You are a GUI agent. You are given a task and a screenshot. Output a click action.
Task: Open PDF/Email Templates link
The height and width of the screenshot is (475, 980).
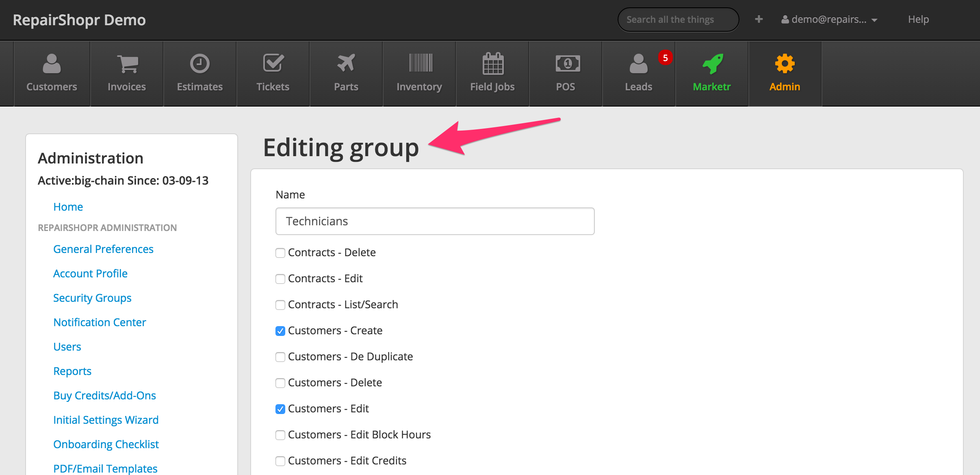click(x=105, y=468)
